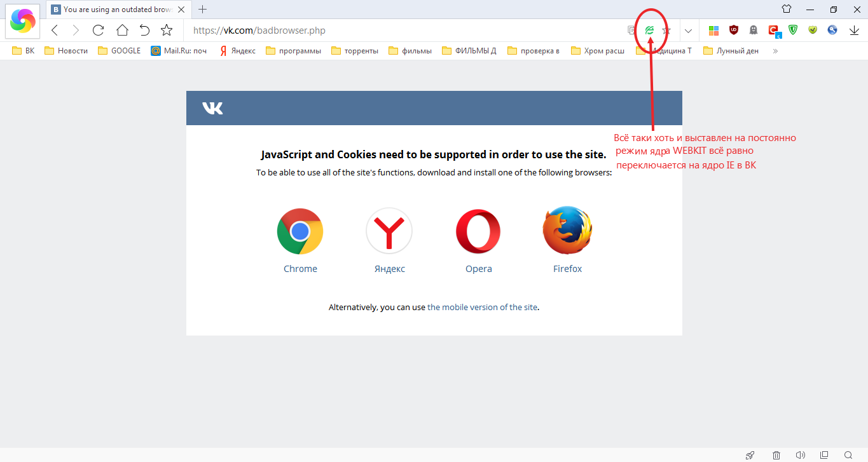Open the фильмы bookmark folder
The height and width of the screenshot is (462, 868).
click(410, 51)
